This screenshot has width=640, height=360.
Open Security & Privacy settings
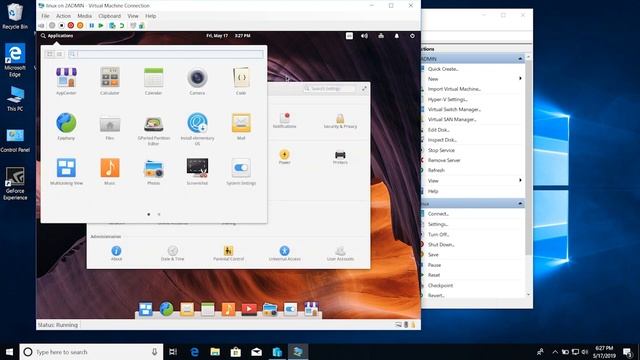click(x=340, y=121)
